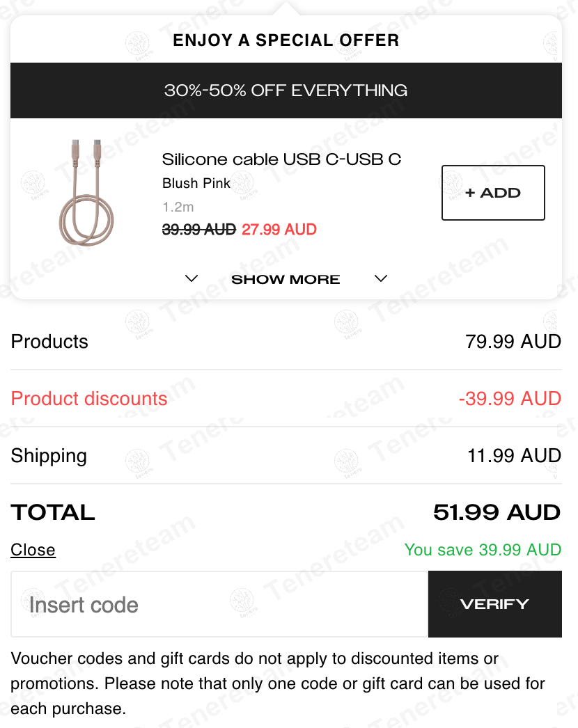The width and height of the screenshot is (578, 728).
Task: Click the right chevron beside SHOW MORE
Action: tap(380, 279)
